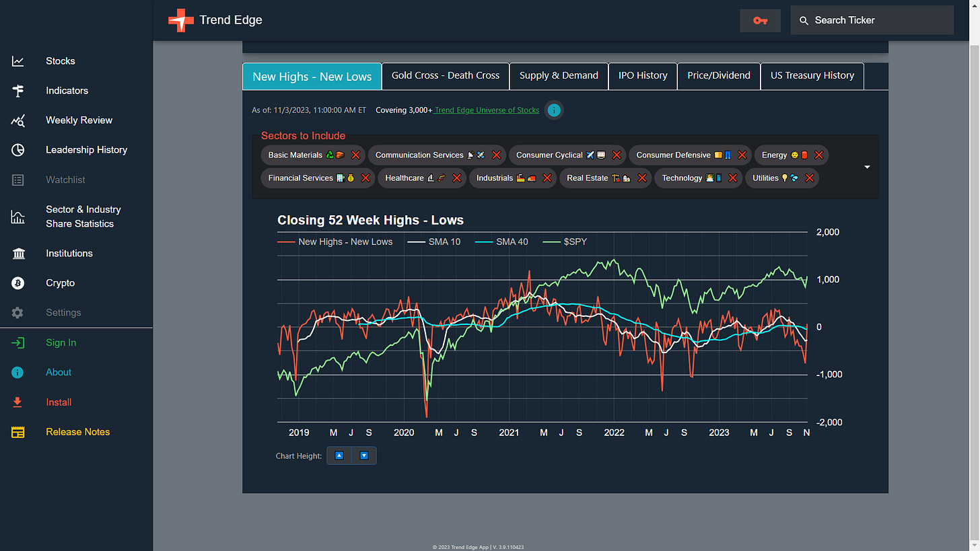This screenshot has width=980, height=551.
Task: Click the Sector & Industry bar chart icon
Action: 18,217
